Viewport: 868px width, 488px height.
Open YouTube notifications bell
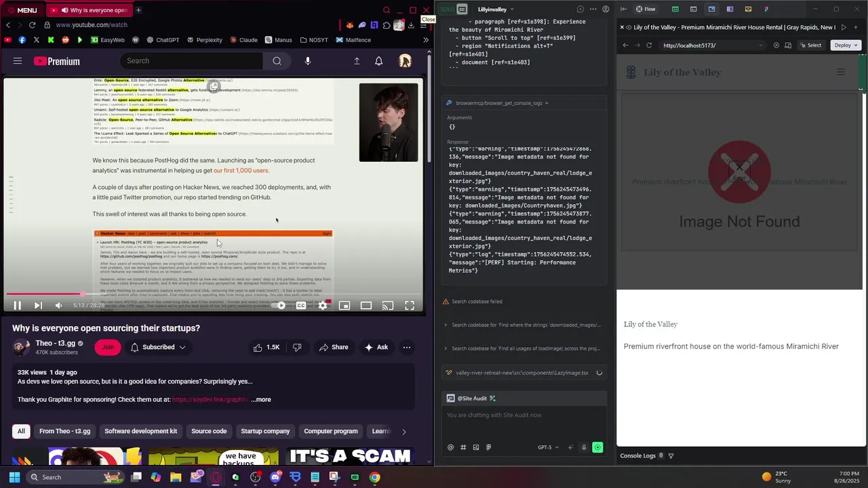(x=379, y=61)
